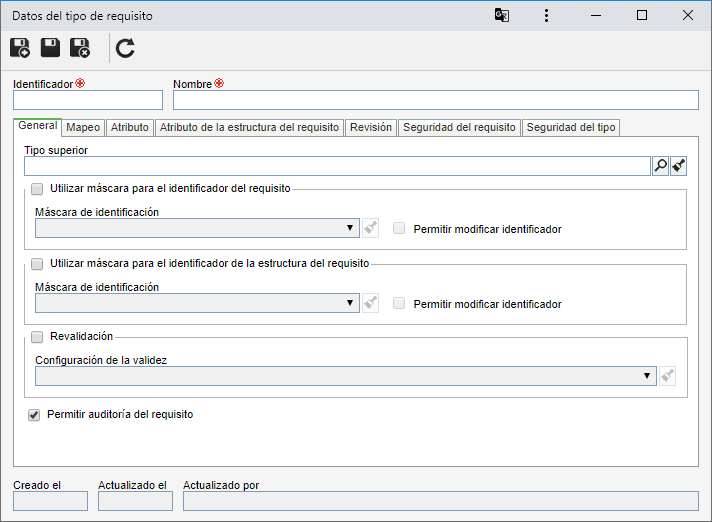Click the Identificador input field
The height and width of the screenshot is (522, 712).
point(88,100)
